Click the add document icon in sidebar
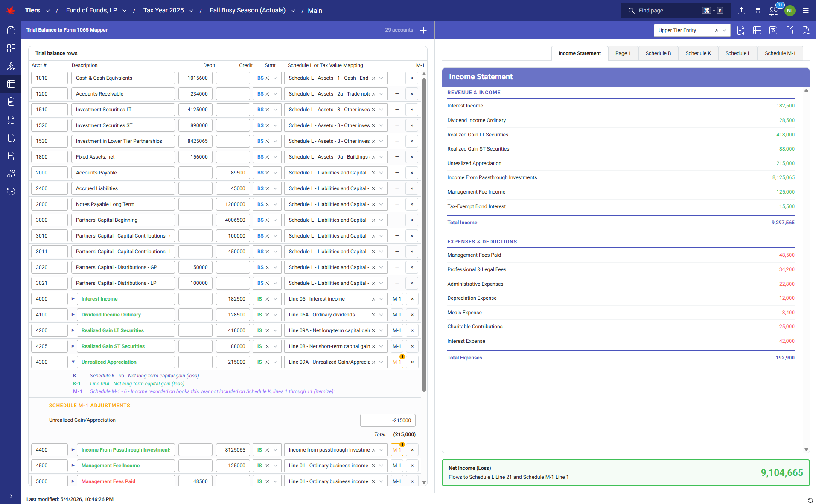816x504 pixels. coord(11,156)
